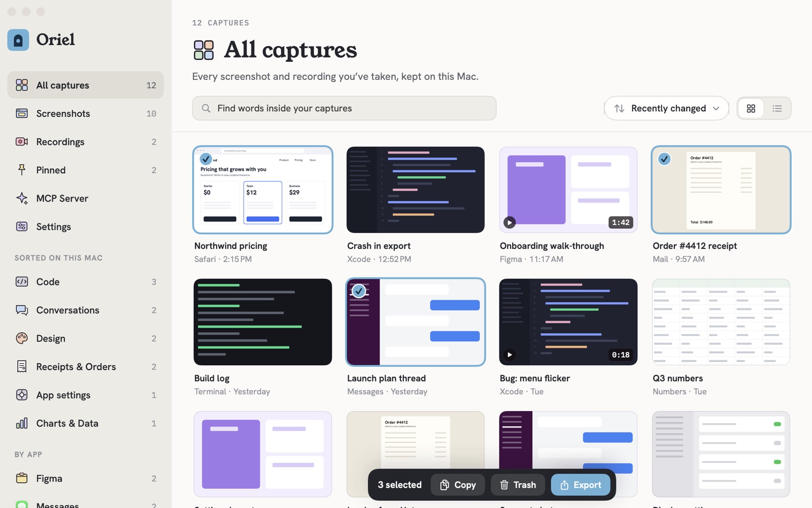The image size is (812, 508).
Task: Select the Design palette icon
Action: (22, 338)
